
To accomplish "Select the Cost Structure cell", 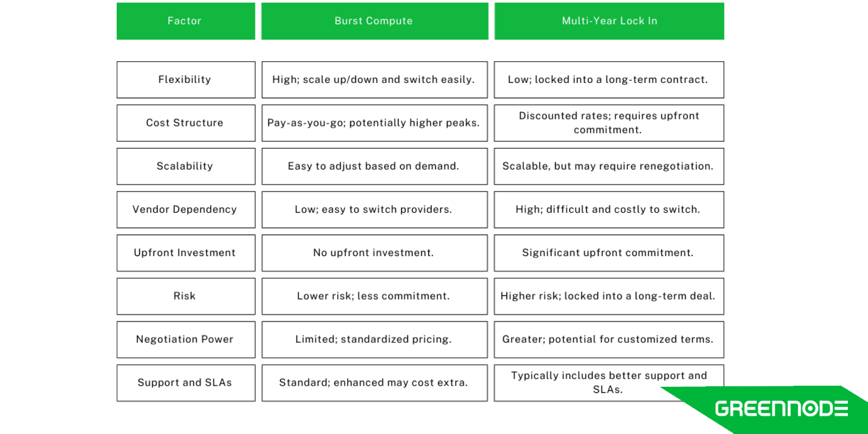I will [186, 123].
